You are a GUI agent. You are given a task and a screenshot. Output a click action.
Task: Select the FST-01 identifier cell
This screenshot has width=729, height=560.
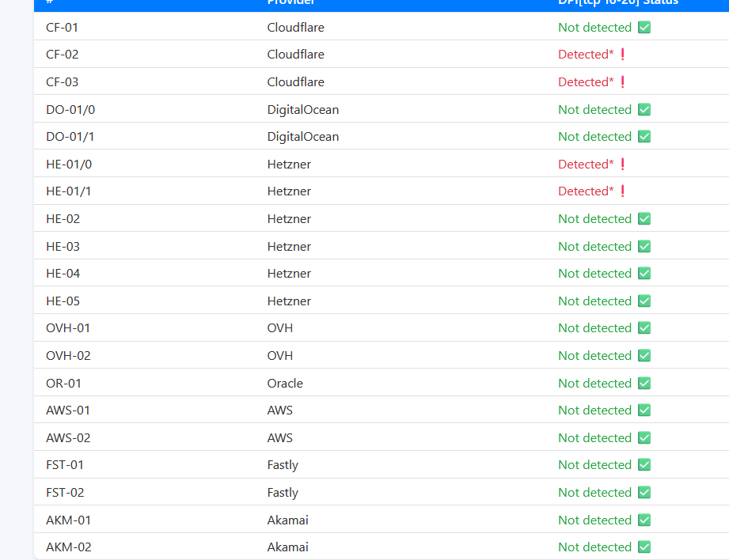coord(65,465)
